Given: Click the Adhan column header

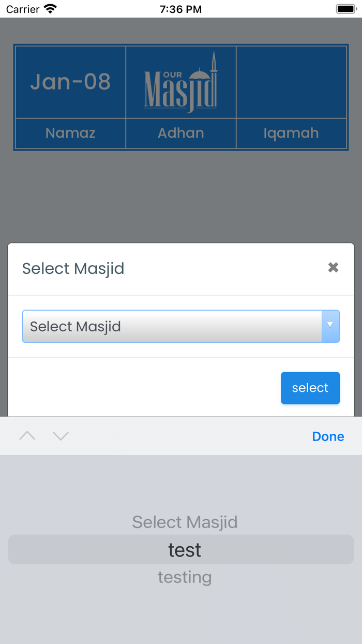Looking at the screenshot, I should (x=181, y=133).
